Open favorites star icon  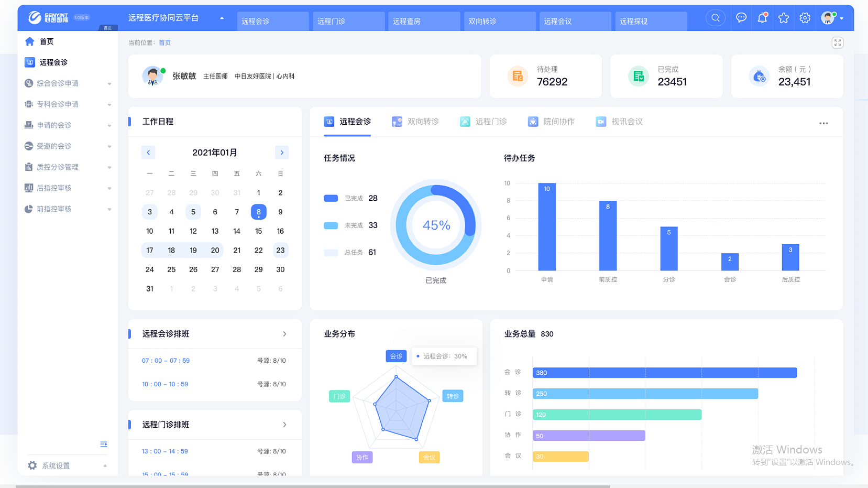pos(784,18)
